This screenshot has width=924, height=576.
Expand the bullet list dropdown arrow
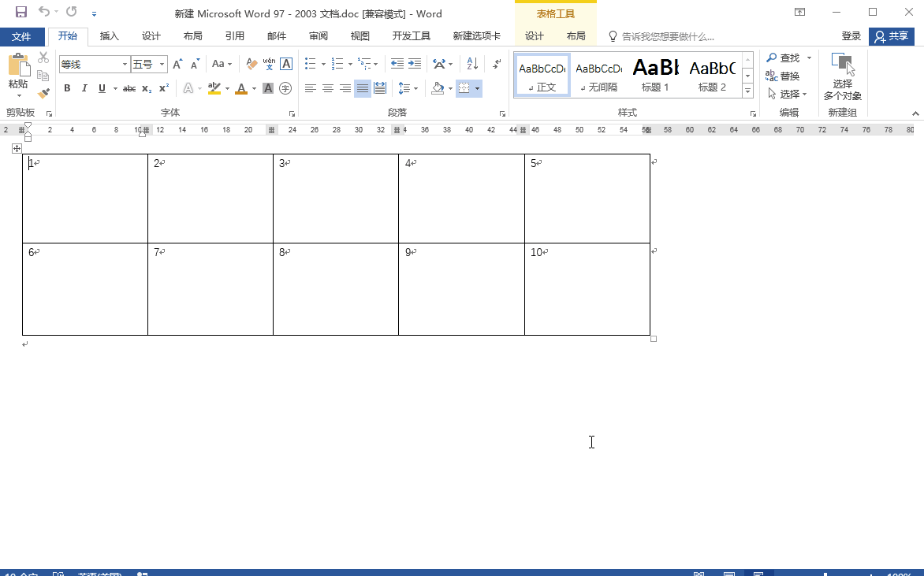tap(323, 64)
